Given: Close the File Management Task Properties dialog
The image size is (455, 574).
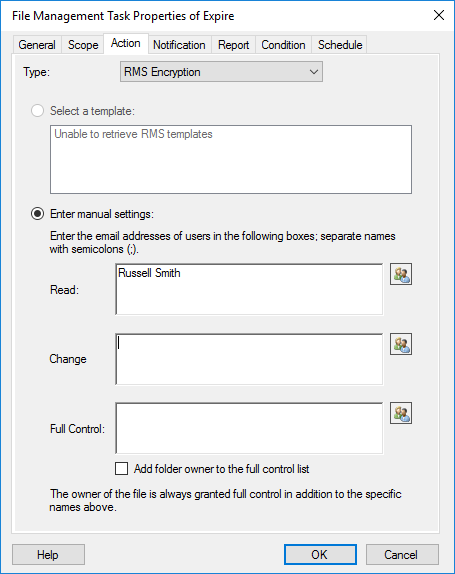Looking at the screenshot, I should (439, 15).
